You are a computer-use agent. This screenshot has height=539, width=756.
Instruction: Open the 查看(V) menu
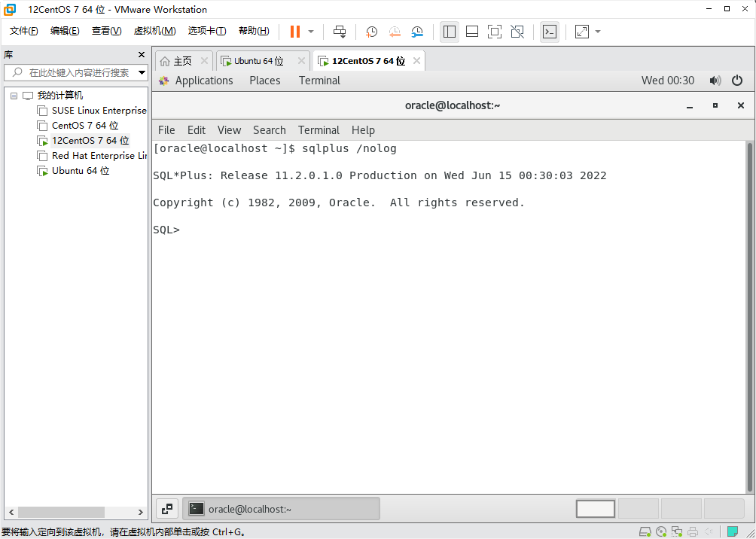tap(107, 31)
